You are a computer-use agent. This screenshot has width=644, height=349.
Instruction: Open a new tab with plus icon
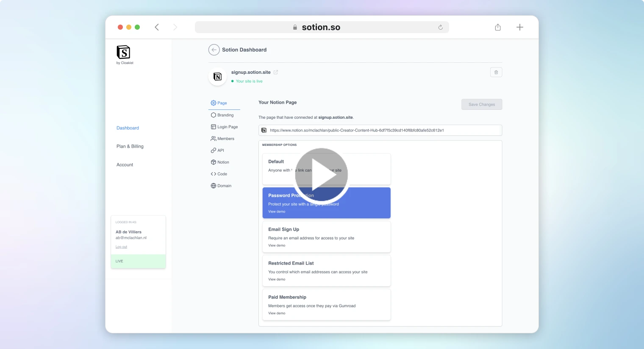520,27
